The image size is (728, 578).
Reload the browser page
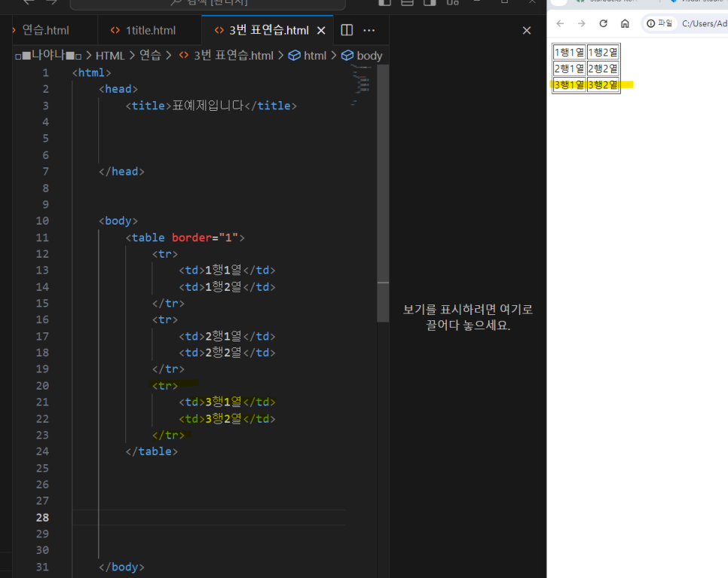[x=603, y=23]
